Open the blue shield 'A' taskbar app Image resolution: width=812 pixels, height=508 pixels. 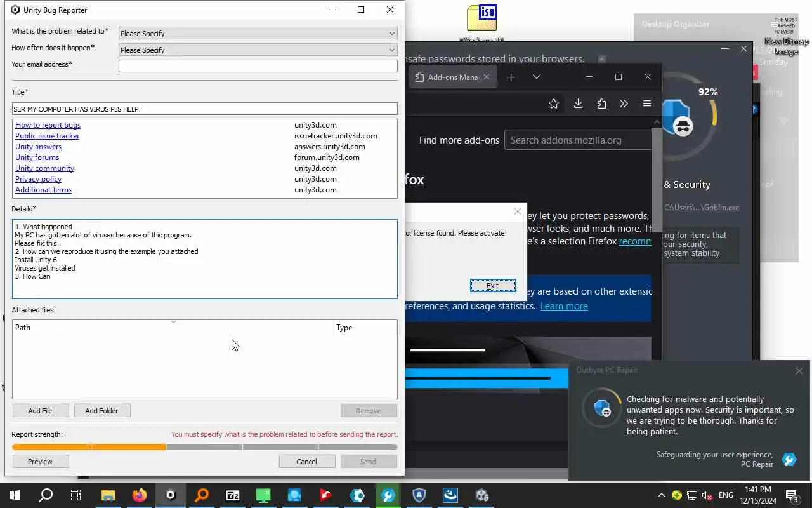(x=419, y=495)
